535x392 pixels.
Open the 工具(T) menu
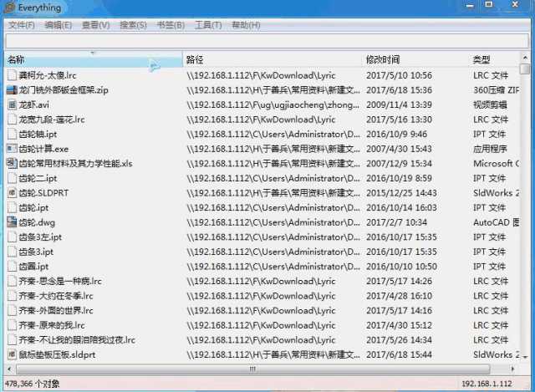coord(208,25)
